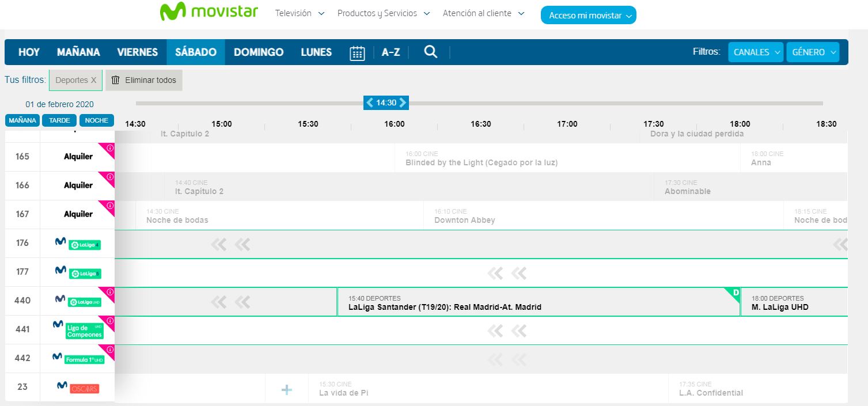The width and height of the screenshot is (868, 406).
Task: Click the plus icon in Oscars row
Action: click(286, 390)
